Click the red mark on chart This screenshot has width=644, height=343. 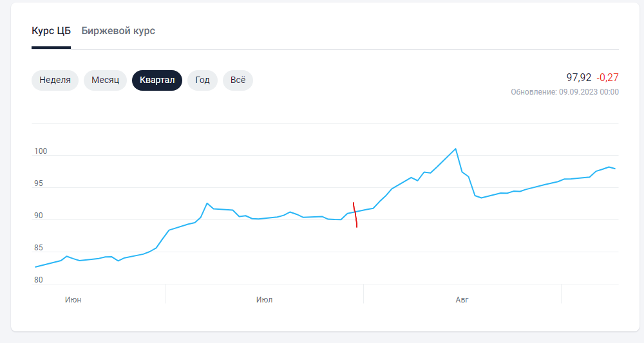[x=355, y=214]
